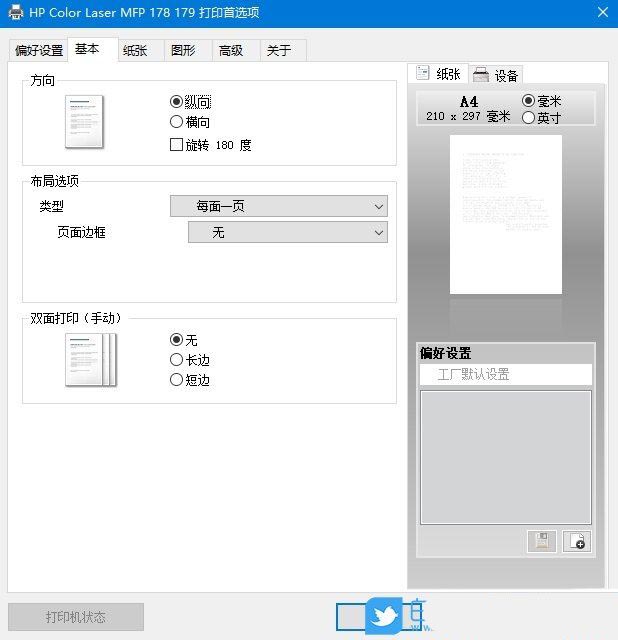618x640 pixels.
Task: Click the add new preset page icon
Action: tap(576, 541)
